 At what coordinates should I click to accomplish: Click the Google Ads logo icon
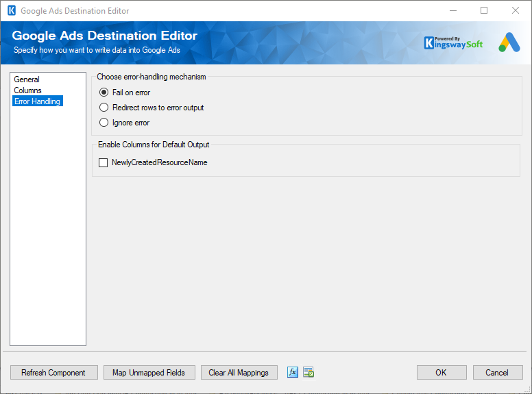[x=509, y=42]
